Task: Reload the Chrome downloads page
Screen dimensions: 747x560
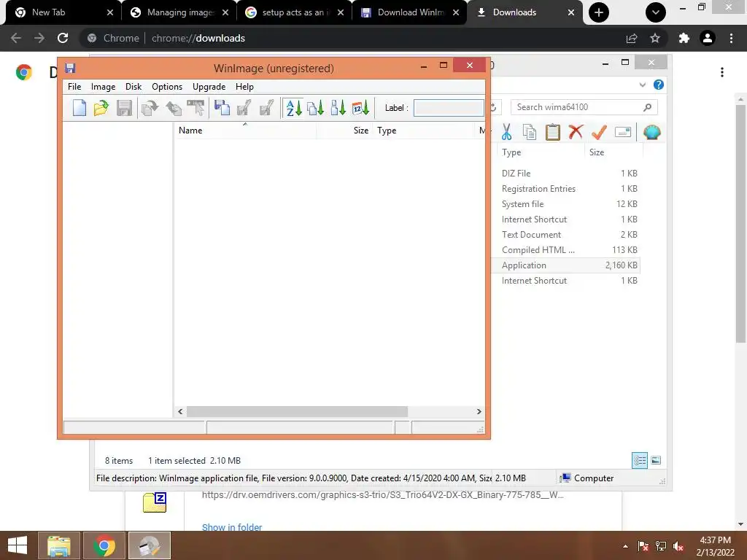Action: pos(63,38)
